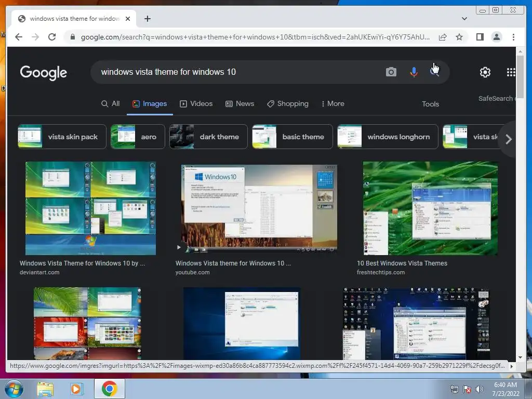532x399 pixels.
Task: Start voice search with the microphone icon
Action: (414, 72)
